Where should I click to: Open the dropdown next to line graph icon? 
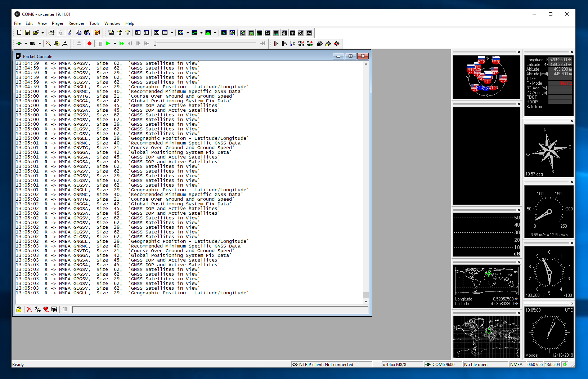[201, 33]
